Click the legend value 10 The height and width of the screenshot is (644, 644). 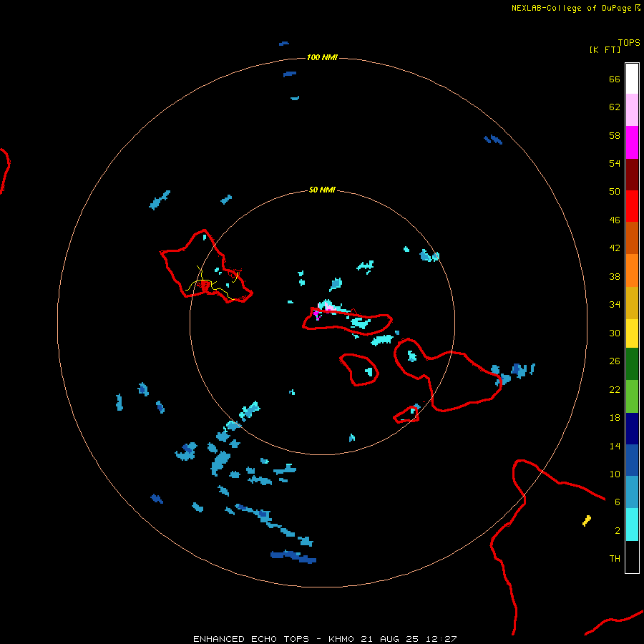tap(615, 474)
